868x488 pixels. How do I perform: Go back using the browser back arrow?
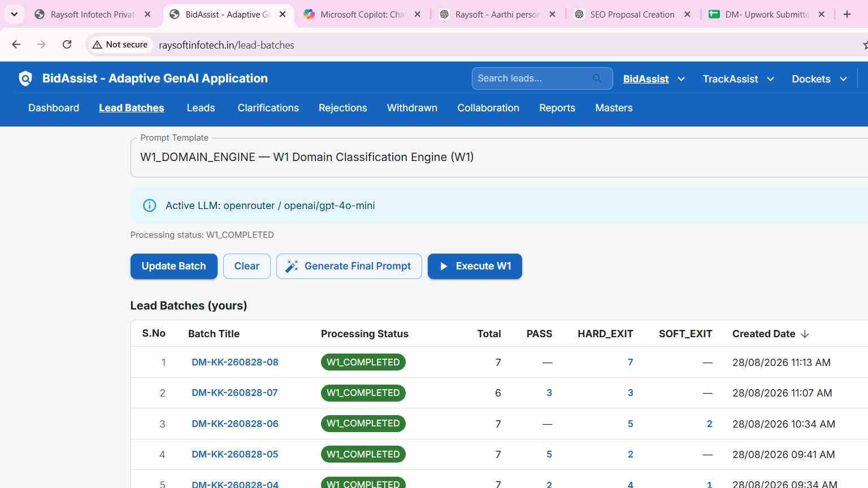click(x=16, y=44)
